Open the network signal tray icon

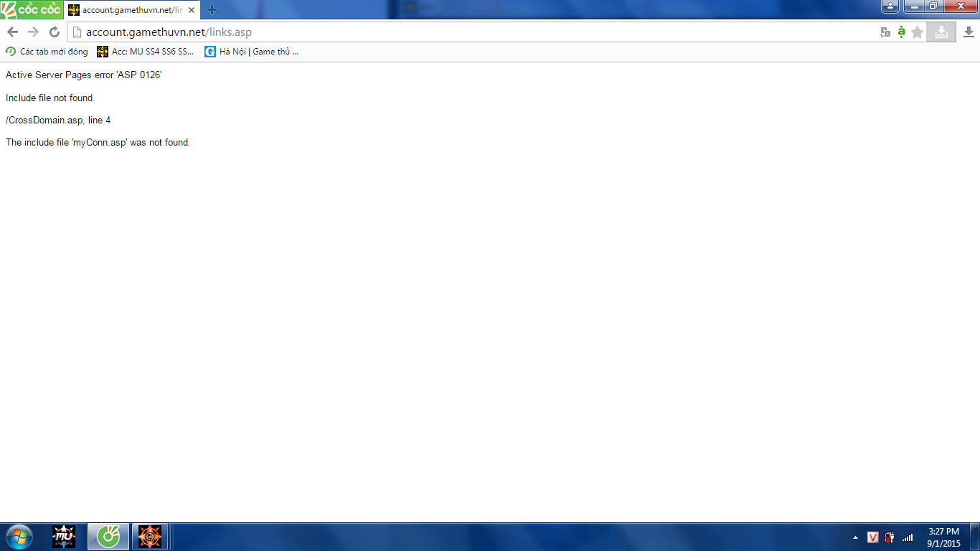pyautogui.click(x=908, y=537)
